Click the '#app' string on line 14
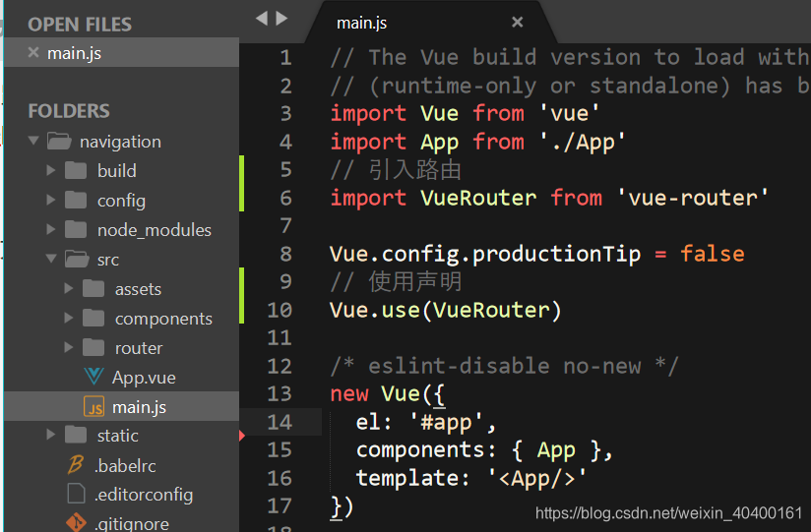 tap(447, 423)
